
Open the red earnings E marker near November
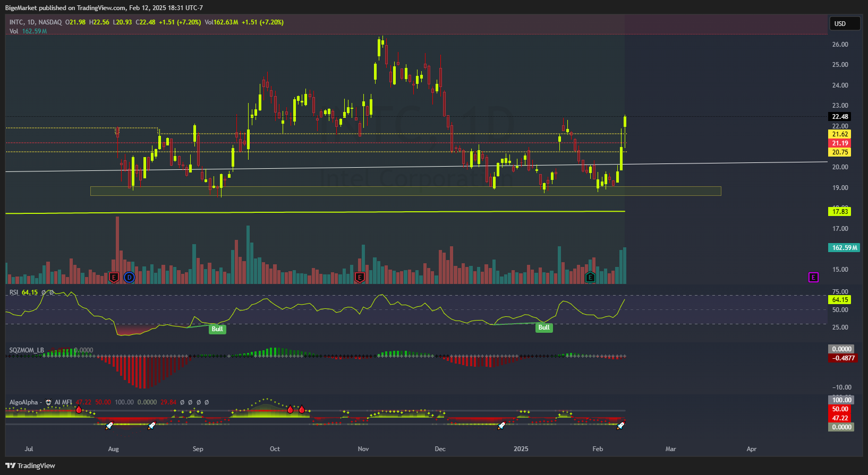click(x=360, y=277)
